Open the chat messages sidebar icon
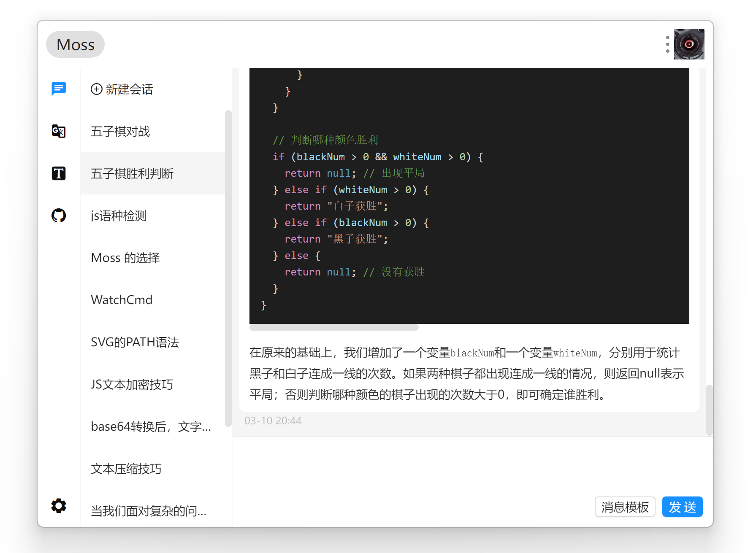This screenshot has width=756, height=553. click(59, 89)
